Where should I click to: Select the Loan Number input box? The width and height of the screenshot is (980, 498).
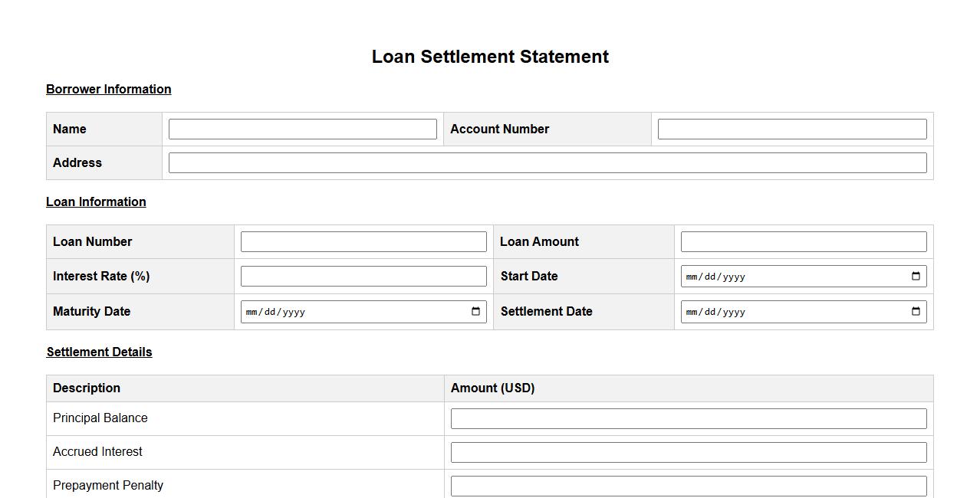tap(363, 242)
